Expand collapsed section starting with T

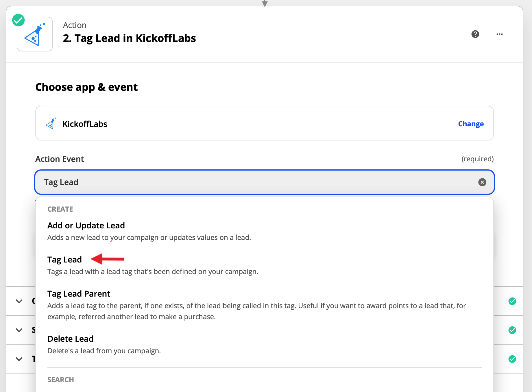coord(19,359)
